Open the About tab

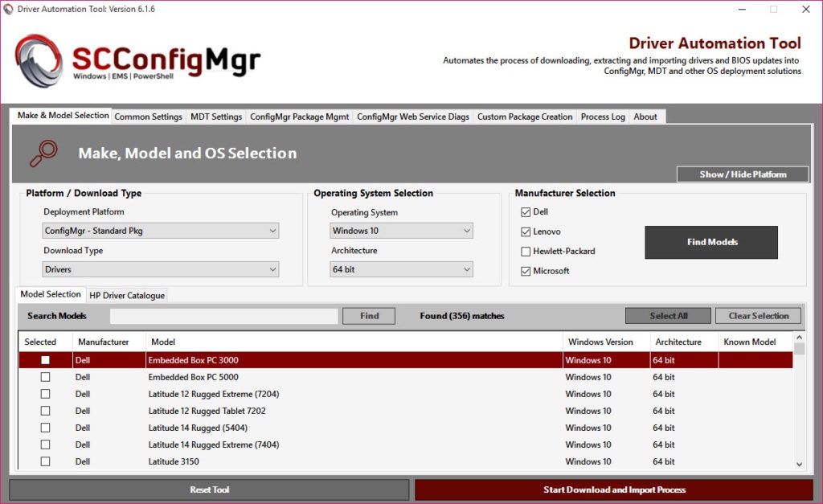click(645, 117)
